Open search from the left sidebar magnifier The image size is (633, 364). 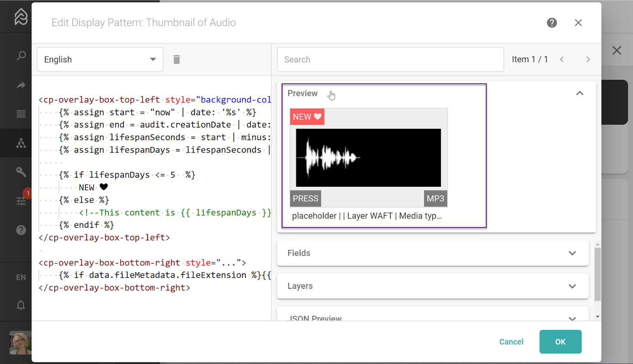21,56
